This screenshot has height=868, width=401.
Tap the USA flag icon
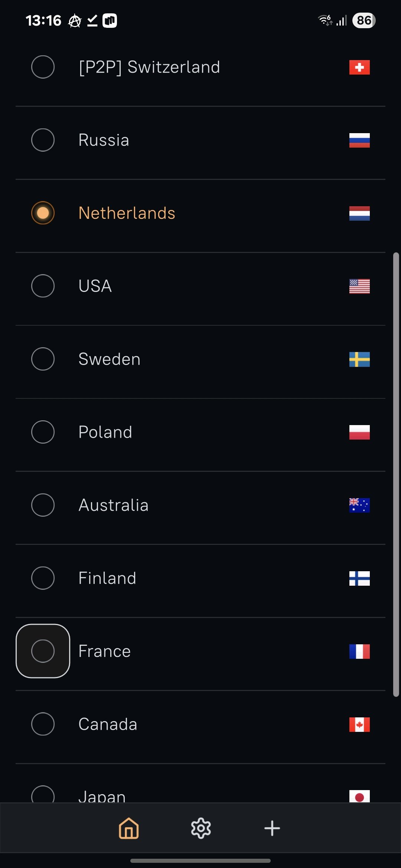359,286
